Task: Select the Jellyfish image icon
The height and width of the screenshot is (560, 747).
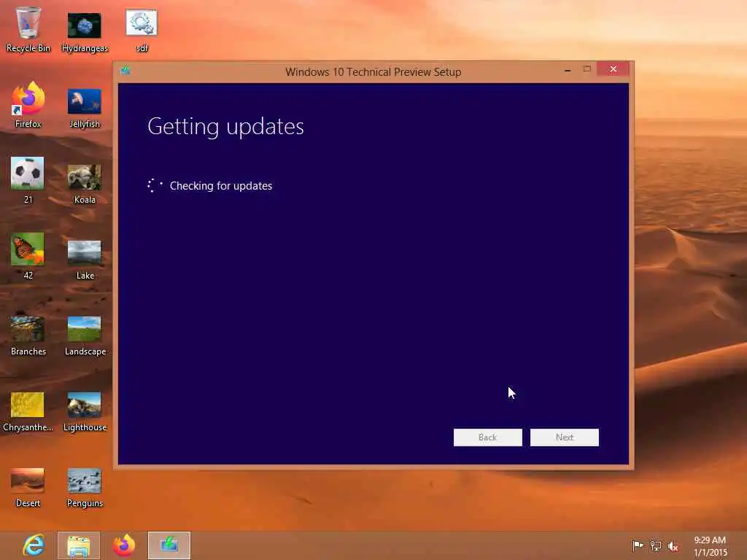Action: click(85, 108)
